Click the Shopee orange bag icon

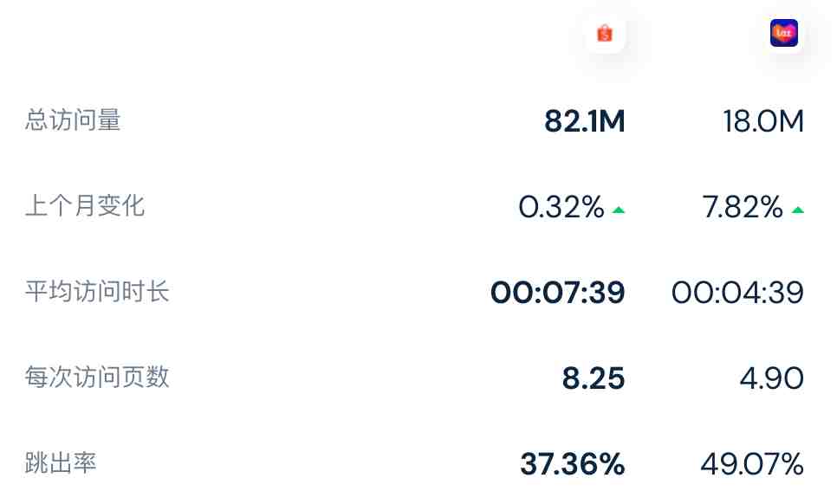(604, 33)
